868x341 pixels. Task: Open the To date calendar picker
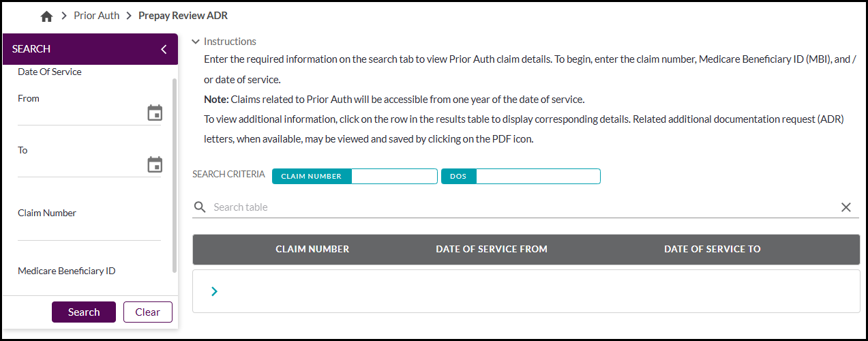point(155,165)
